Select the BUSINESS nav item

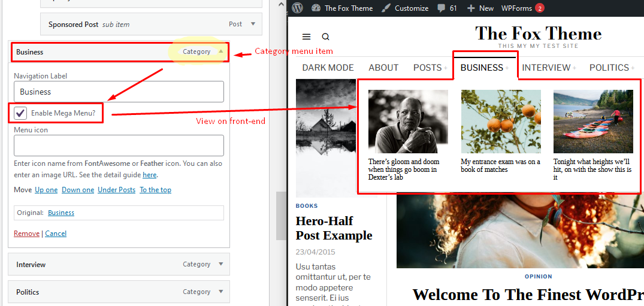(x=482, y=68)
